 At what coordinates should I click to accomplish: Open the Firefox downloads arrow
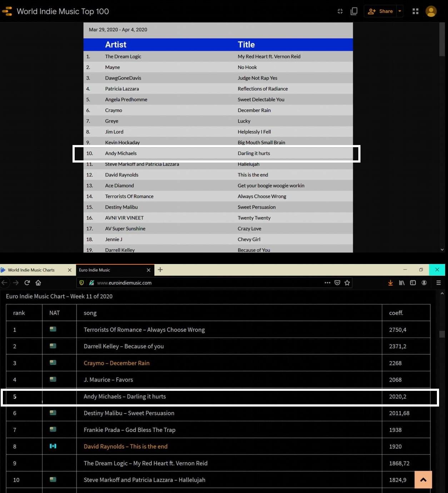pyautogui.click(x=390, y=283)
